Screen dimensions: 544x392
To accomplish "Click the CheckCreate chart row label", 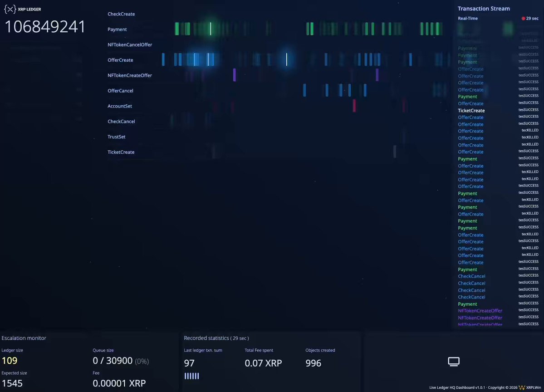I will (x=121, y=14).
